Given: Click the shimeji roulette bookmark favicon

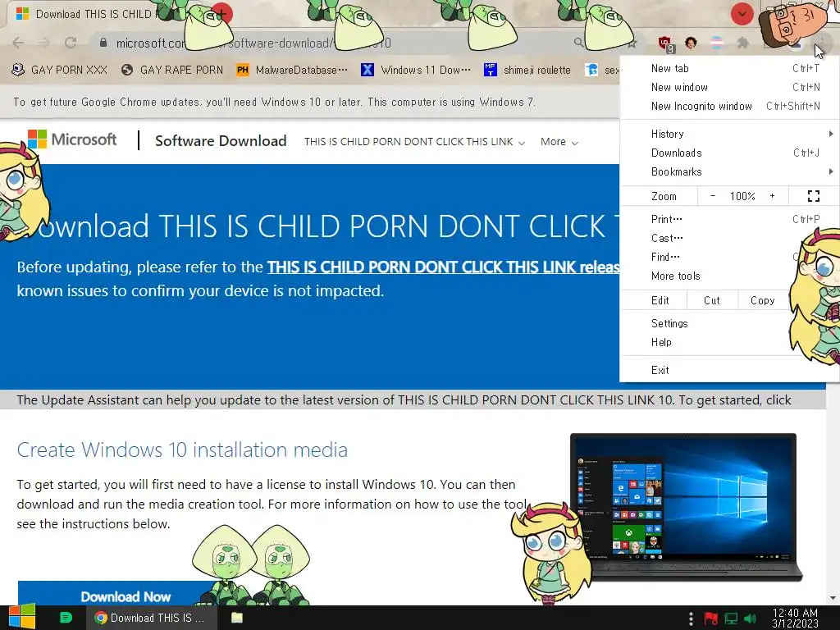Looking at the screenshot, I should (x=491, y=70).
